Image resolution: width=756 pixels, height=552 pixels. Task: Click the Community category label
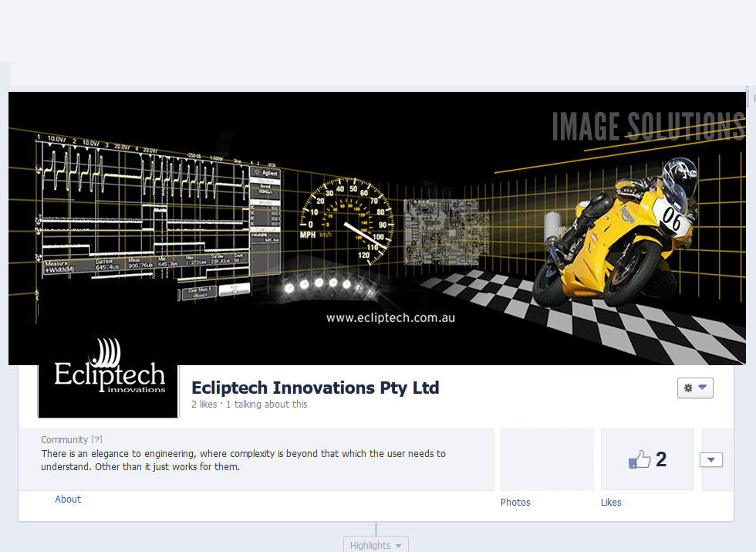64,439
